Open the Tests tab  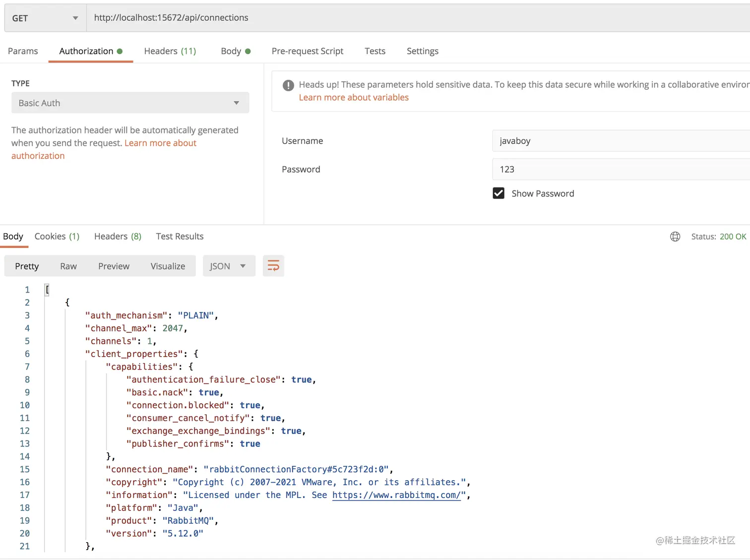[x=375, y=51]
